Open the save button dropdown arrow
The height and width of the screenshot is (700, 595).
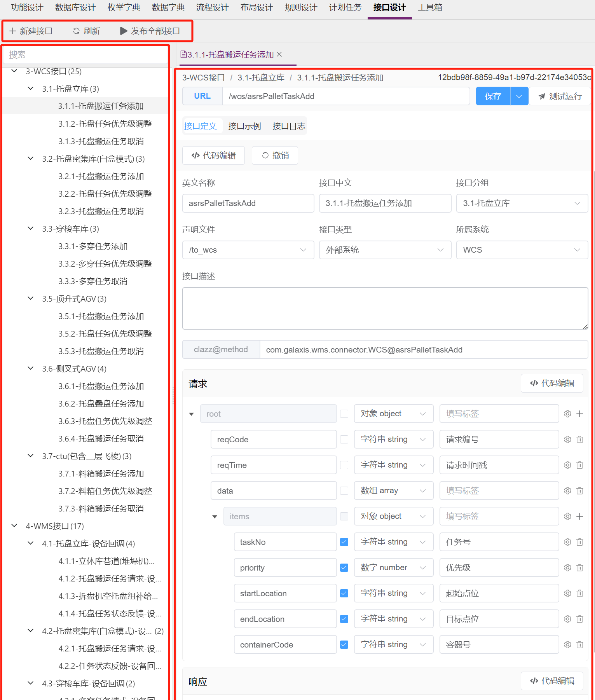[519, 96]
